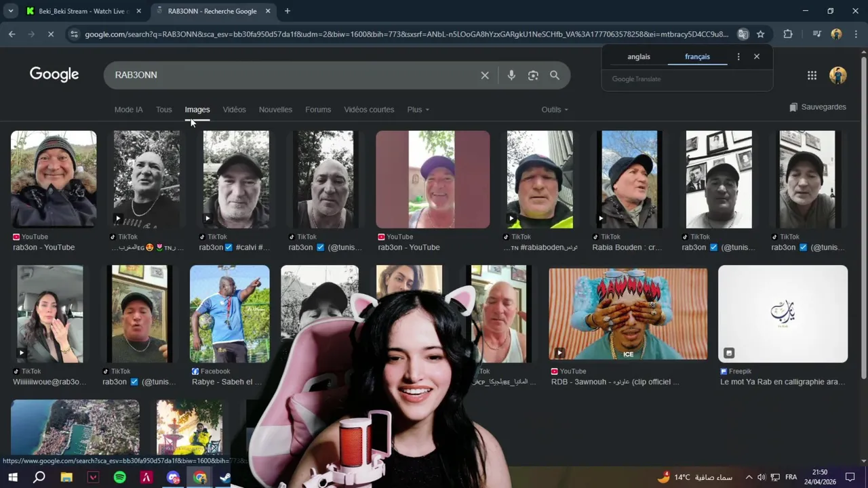Switch to the Beki_Beki Stream tab
The width and height of the screenshot is (868, 488).
pos(81,11)
